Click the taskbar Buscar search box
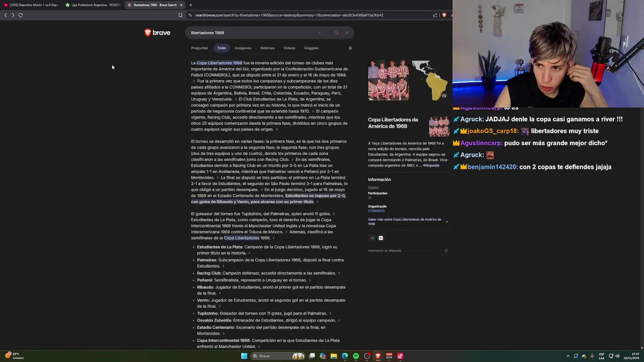The height and width of the screenshot is (362, 644). tap(278, 356)
